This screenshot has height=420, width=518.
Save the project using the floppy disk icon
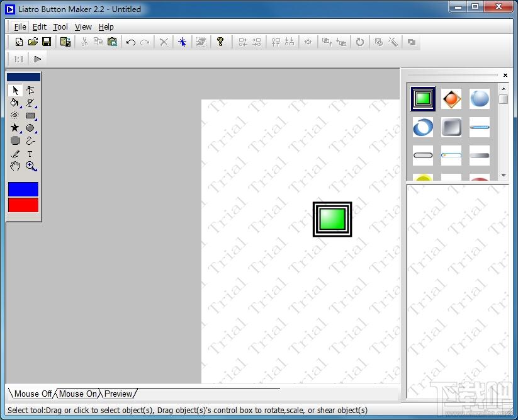(47, 42)
